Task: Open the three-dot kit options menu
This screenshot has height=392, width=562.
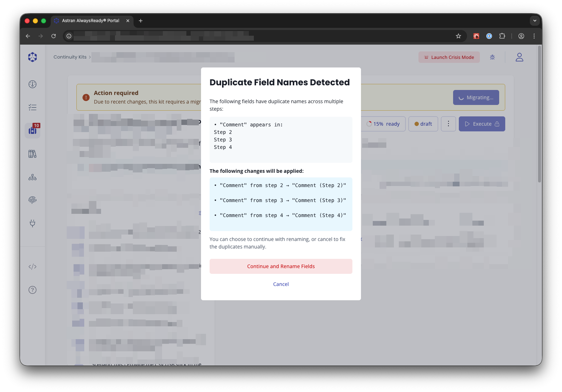Action: click(448, 124)
